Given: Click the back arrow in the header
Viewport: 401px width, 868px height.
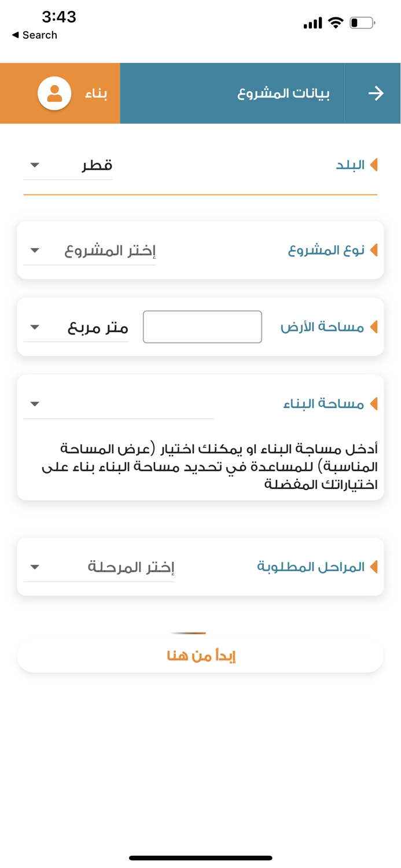Looking at the screenshot, I should [377, 93].
